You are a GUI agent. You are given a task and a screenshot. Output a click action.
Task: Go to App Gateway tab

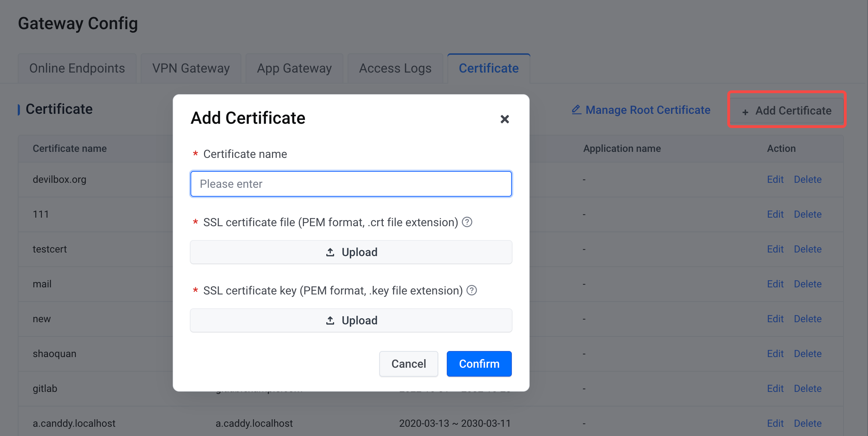click(294, 68)
